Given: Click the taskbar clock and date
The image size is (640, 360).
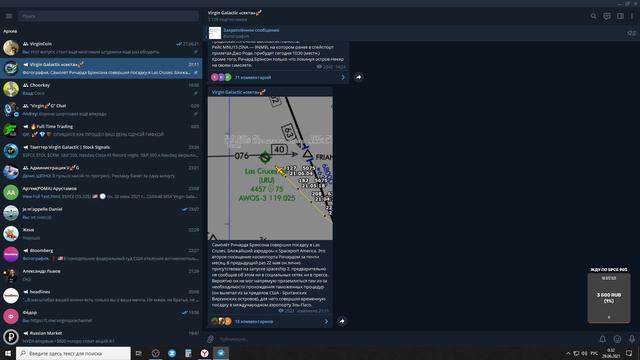Looking at the screenshot, I should (x=611, y=353).
